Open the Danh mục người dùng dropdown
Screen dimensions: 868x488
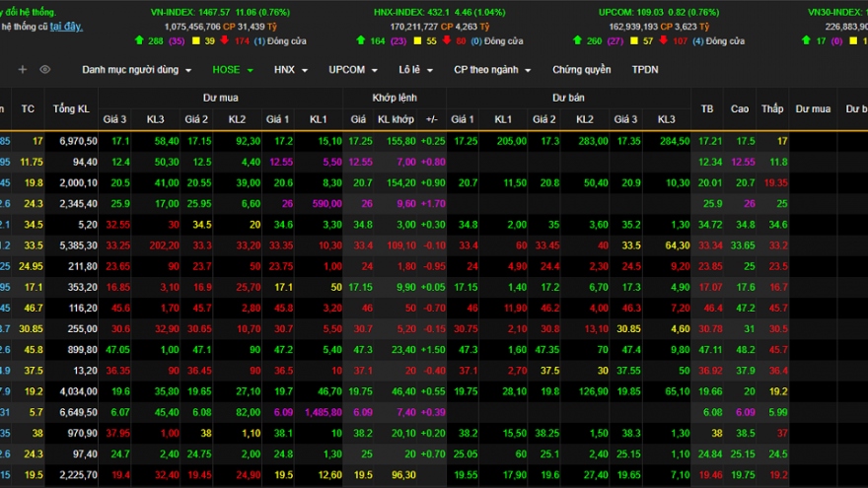click(x=136, y=70)
